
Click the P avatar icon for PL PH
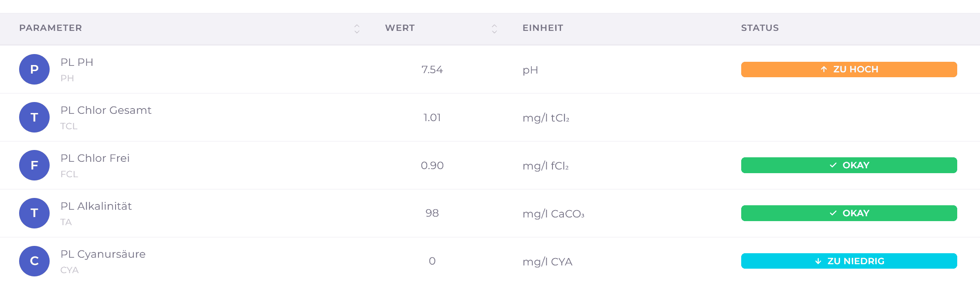pyautogui.click(x=34, y=70)
